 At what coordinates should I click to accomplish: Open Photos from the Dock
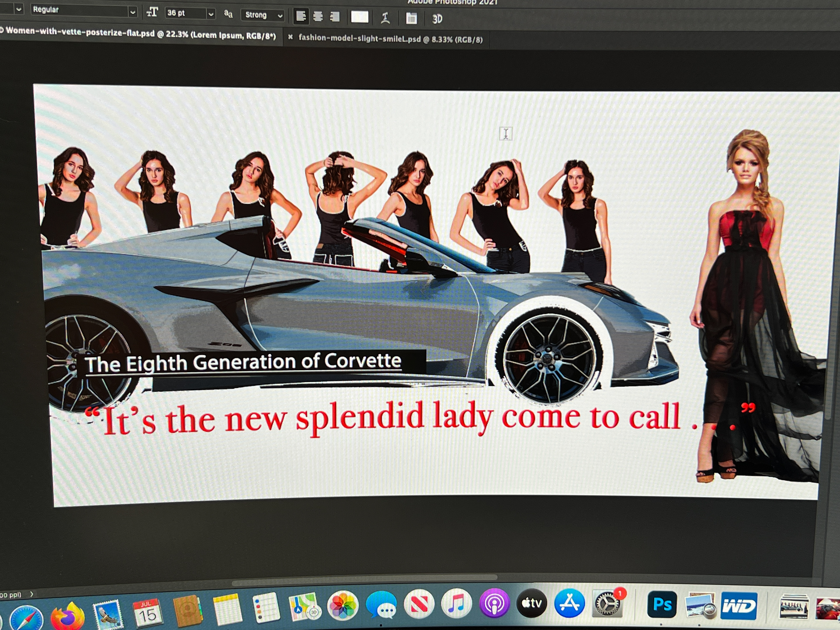point(343,606)
